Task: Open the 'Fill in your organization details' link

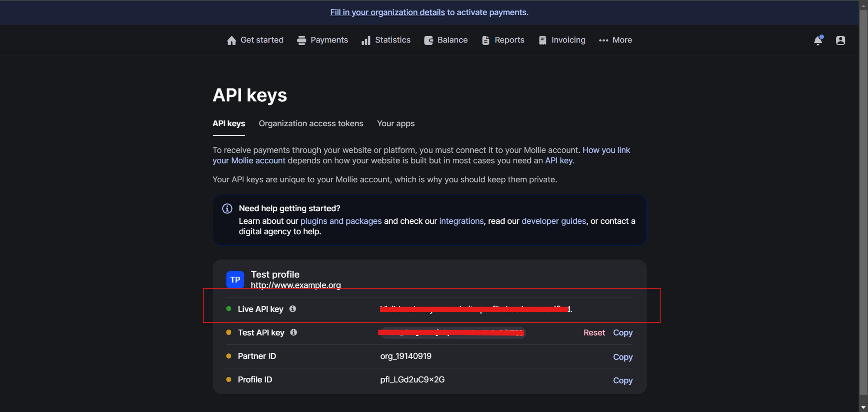Action: (x=387, y=12)
